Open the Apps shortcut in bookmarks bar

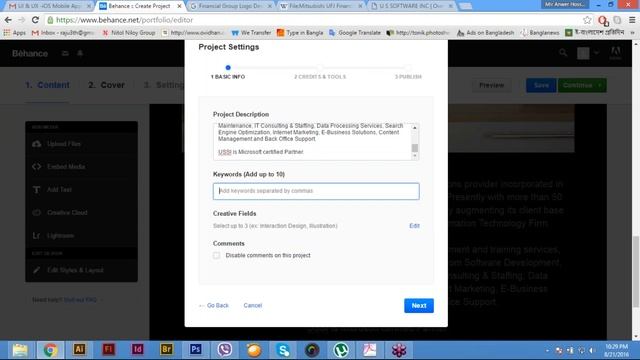coord(14,32)
